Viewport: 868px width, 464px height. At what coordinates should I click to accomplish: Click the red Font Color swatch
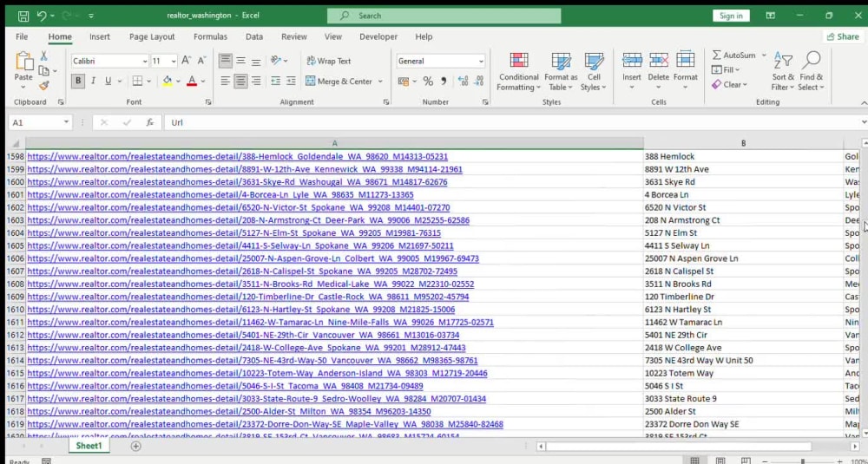coord(192,82)
